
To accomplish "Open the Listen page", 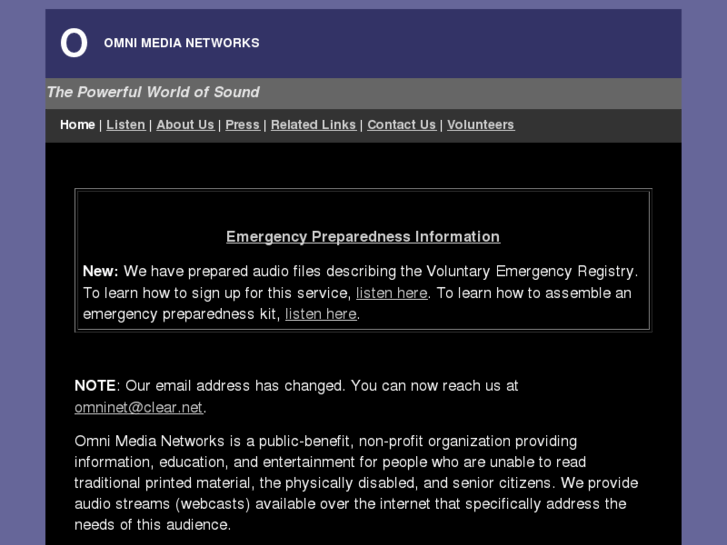I will click(x=126, y=125).
